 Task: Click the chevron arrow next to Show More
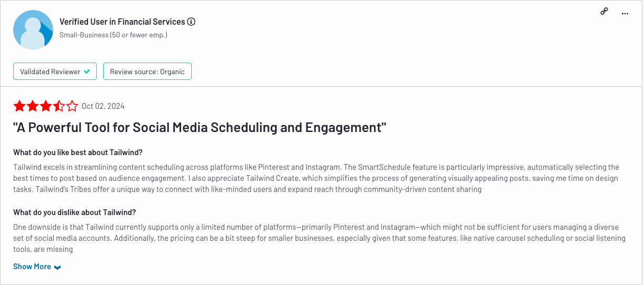57,267
